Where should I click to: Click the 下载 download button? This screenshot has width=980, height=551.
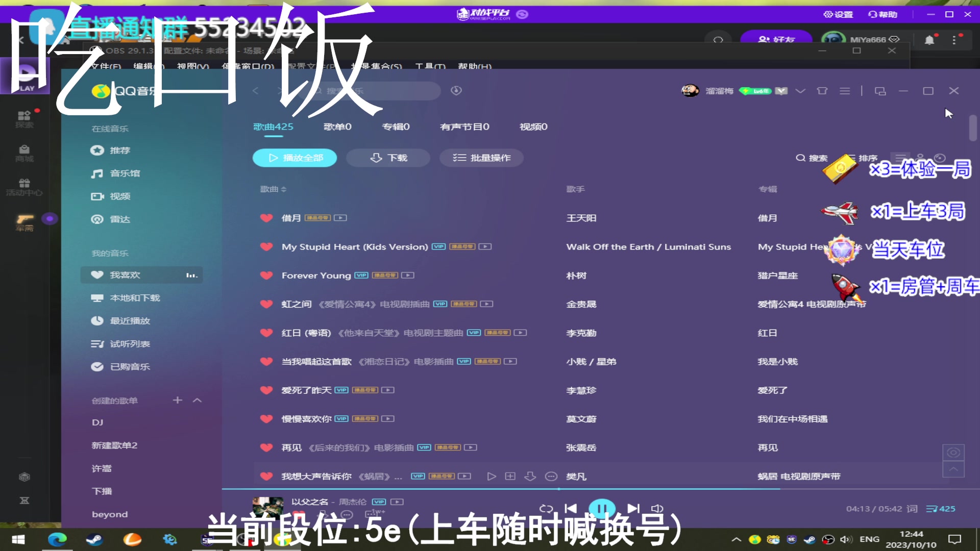point(388,158)
